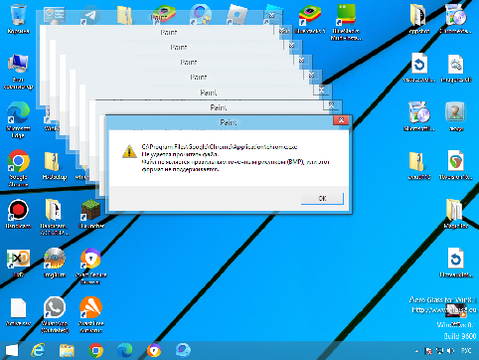Select the Google Chrome desktop shortcut
The width and height of the screenshot is (479, 360).
click(18, 168)
